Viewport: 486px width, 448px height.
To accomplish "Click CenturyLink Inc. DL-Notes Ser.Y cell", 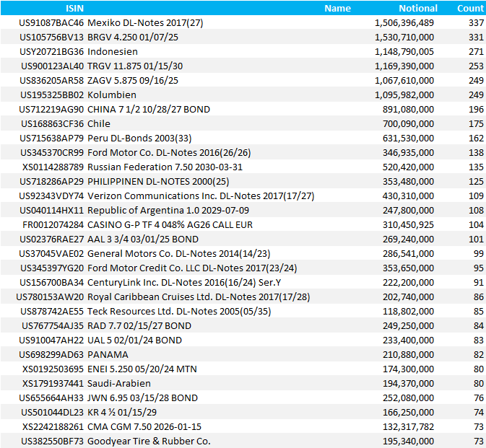I will [184, 283].
